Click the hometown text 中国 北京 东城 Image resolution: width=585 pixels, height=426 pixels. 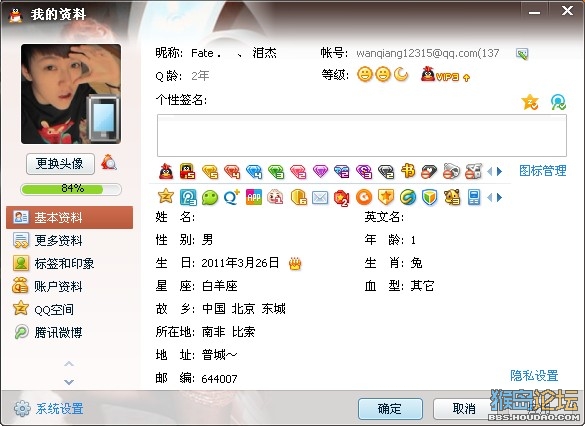point(244,309)
